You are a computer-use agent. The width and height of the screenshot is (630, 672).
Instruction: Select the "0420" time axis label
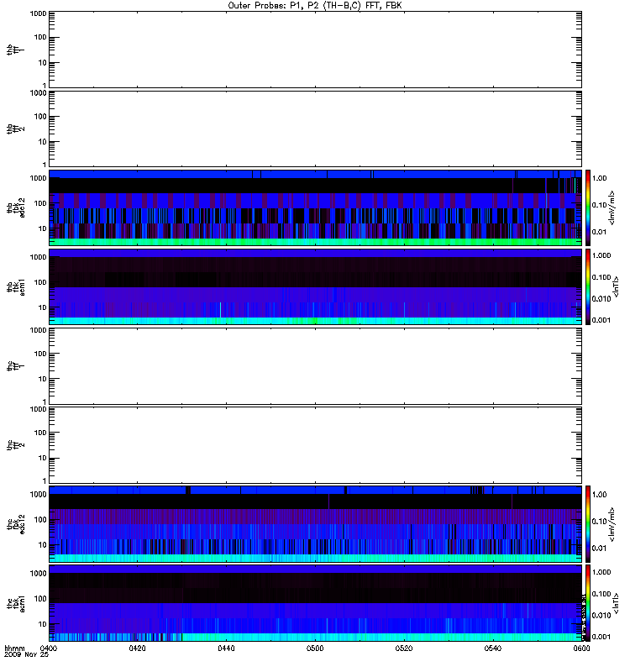tap(137, 648)
